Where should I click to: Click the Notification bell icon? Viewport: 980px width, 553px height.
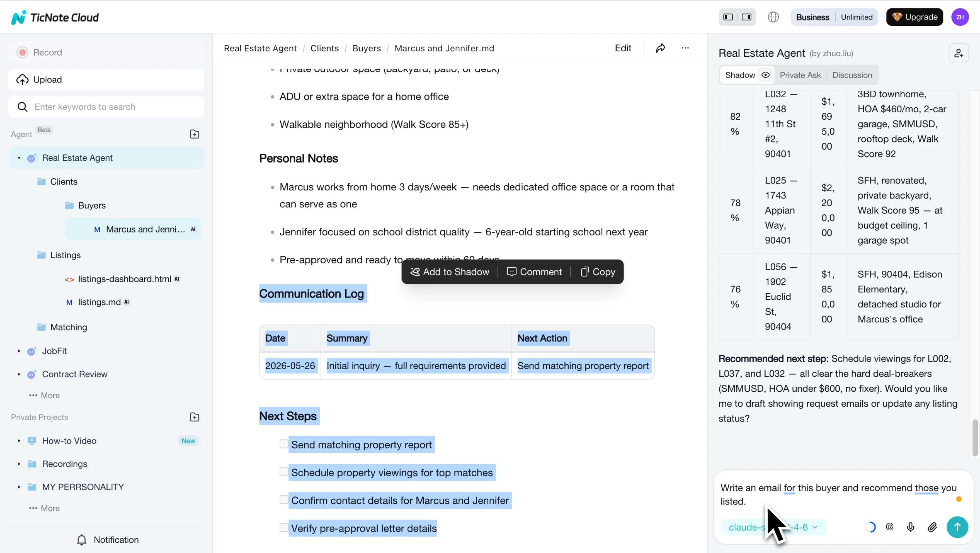82,540
